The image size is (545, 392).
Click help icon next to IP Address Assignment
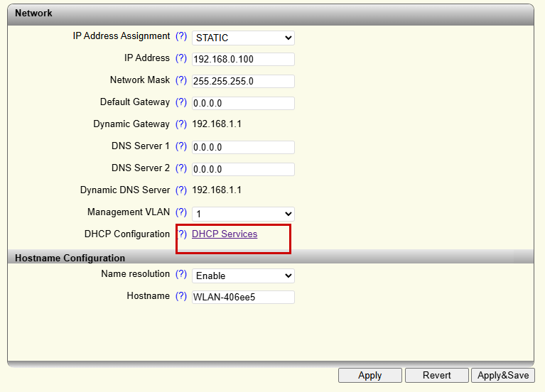pos(181,36)
